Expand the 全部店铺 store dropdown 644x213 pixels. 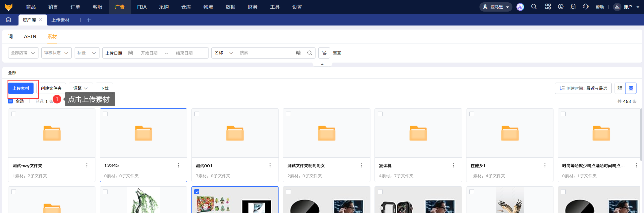pyautogui.click(x=23, y=53)
